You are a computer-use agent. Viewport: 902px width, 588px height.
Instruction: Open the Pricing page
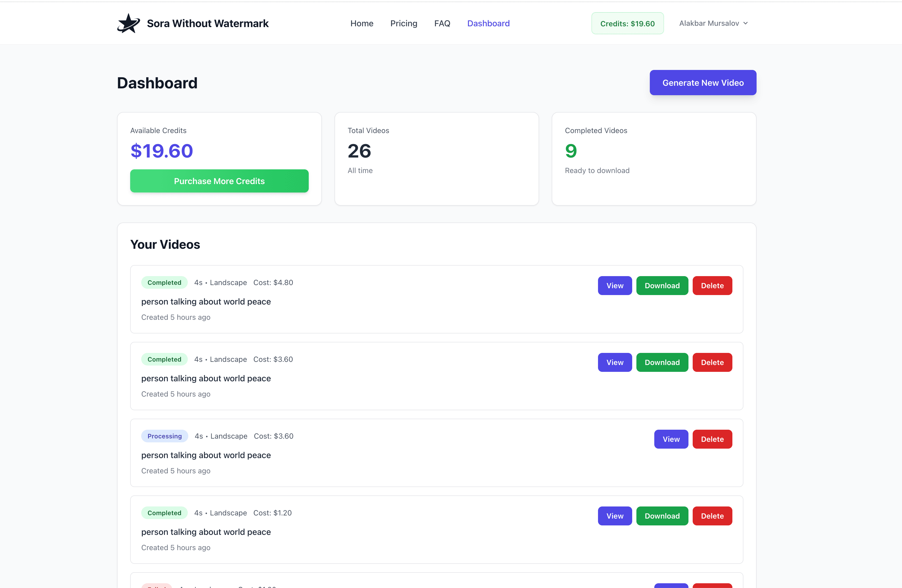click(404, 23)
